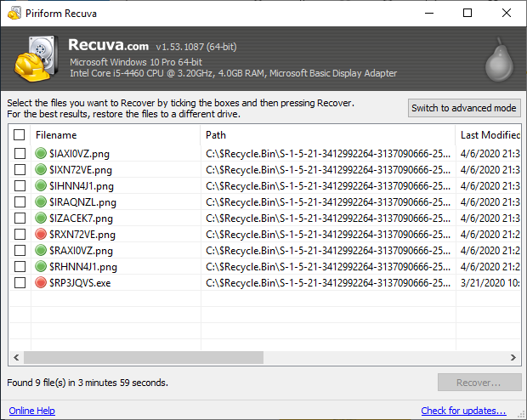
Task: Close the Piriform Recuva window
Action: click(507, 13)
